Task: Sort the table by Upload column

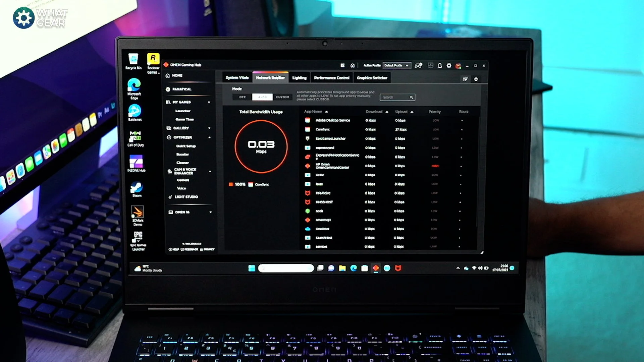Action: pos(404,112)
